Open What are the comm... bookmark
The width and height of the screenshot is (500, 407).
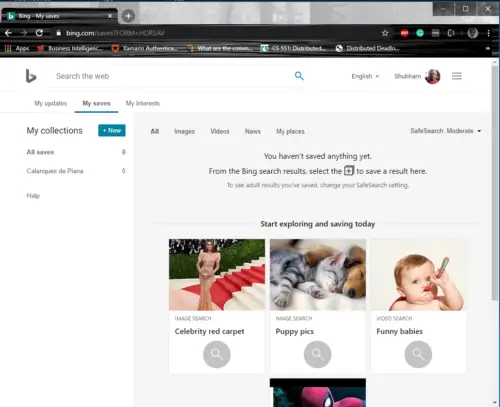219,48
